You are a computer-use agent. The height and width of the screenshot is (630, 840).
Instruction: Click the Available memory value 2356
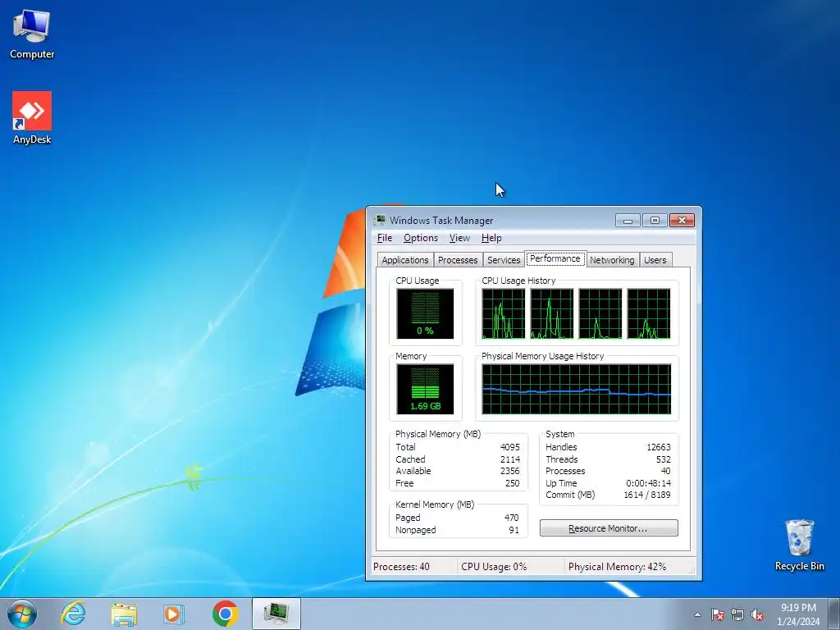pos(510,472)
